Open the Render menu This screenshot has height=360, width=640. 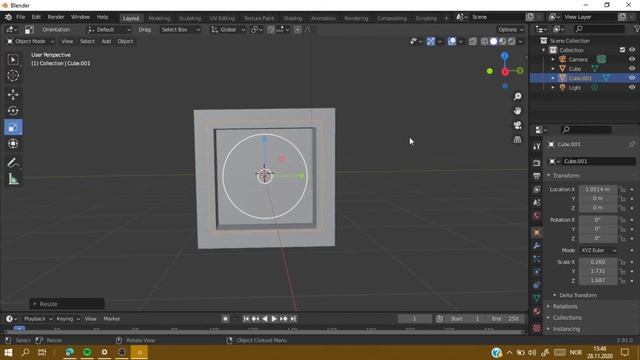[56, 17]
